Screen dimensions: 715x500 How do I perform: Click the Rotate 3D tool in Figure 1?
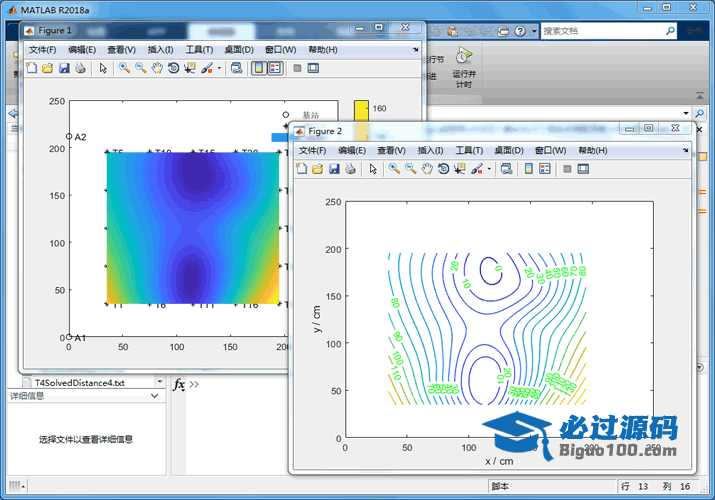(174, 68)
